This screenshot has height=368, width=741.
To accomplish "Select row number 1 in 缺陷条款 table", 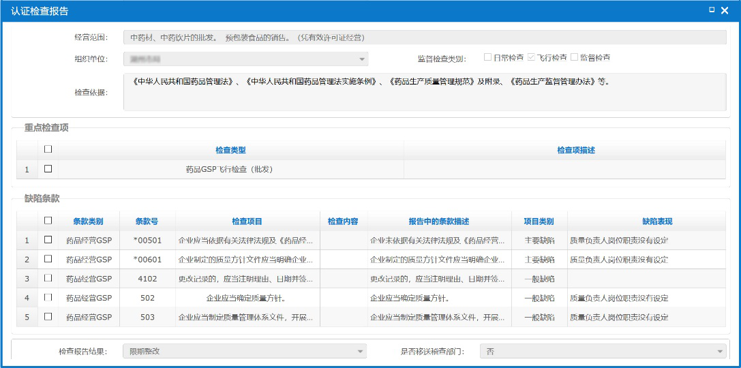I will 27,240.
